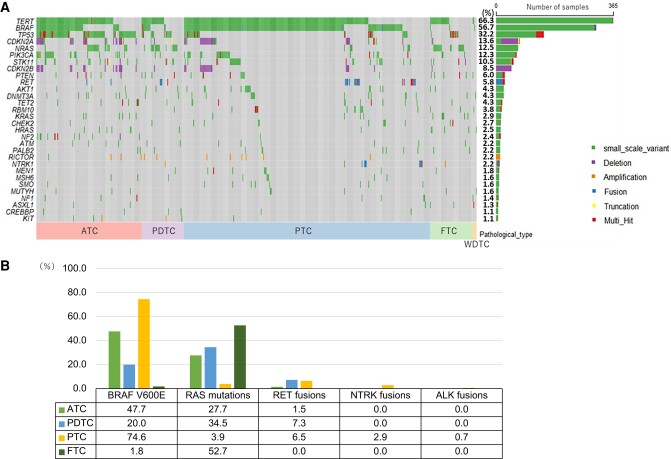Viewport: 671px width, 459px height.
Task: Click the 100.0 y-axis tick label
Action: click(x=74, y=268)
